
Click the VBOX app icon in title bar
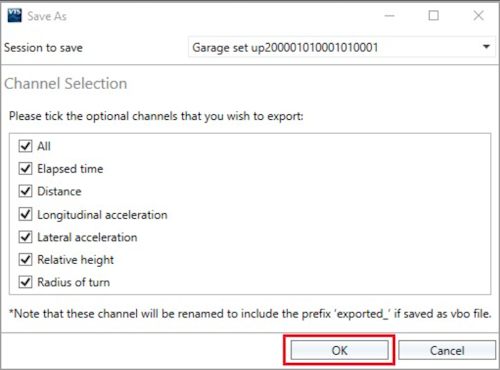click(x=14, y=15)
